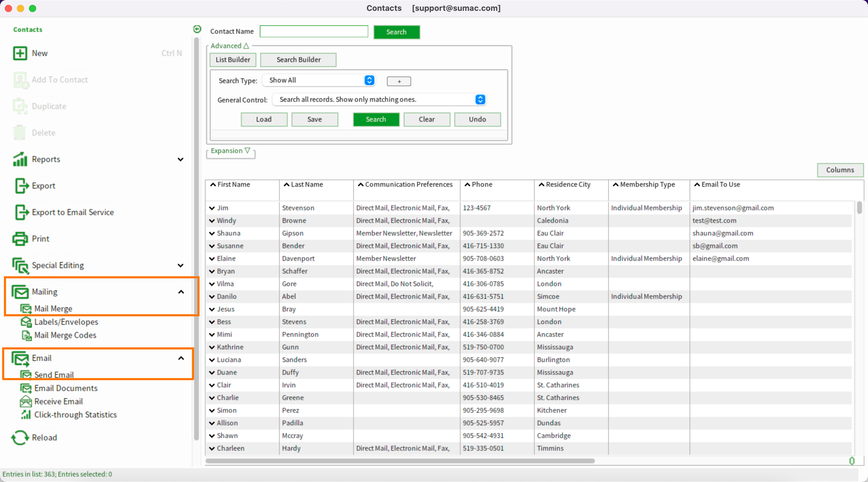Screen dimensions: 868x482
Task: Collapse the Advanced search panel
Action: pyautogui.click(x=230, y=46)
